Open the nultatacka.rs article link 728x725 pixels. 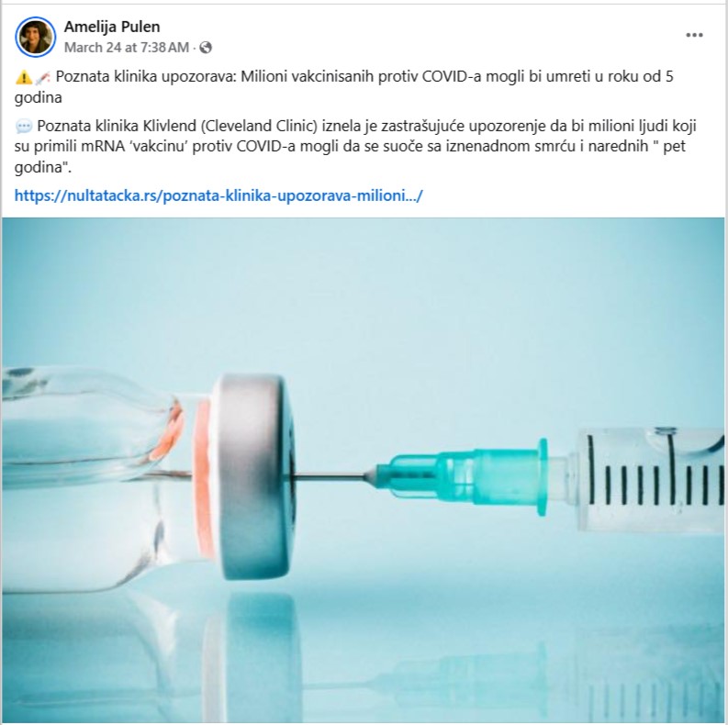click(218, 195)
